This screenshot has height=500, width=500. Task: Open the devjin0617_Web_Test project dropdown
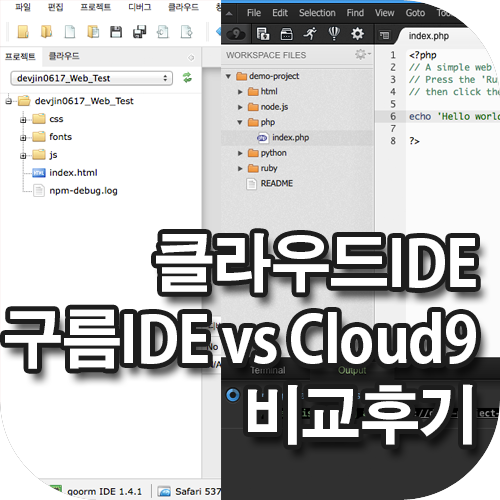tap(91, 78)
